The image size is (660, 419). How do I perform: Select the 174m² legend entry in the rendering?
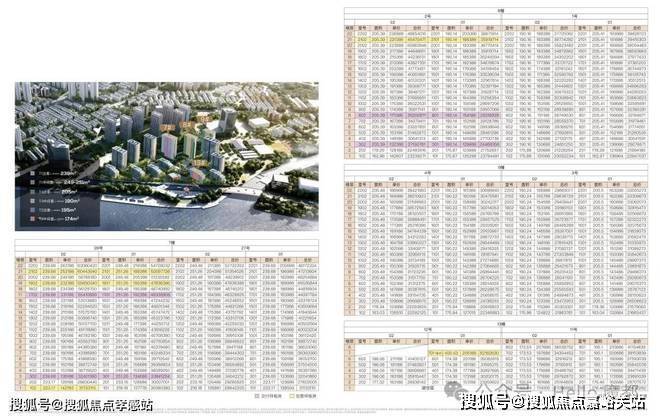coord(54,219)
